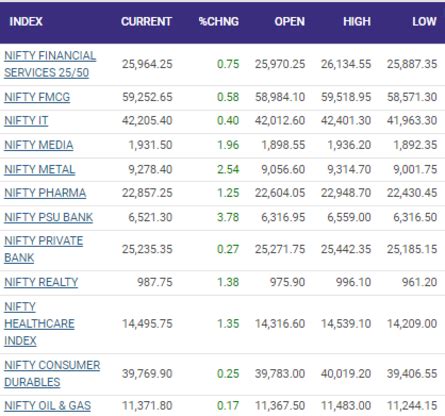Viewport: 445px width, 416px height.
Task: Click percent change 1.38
Action: pyautogui.click(x=228, y=282)
